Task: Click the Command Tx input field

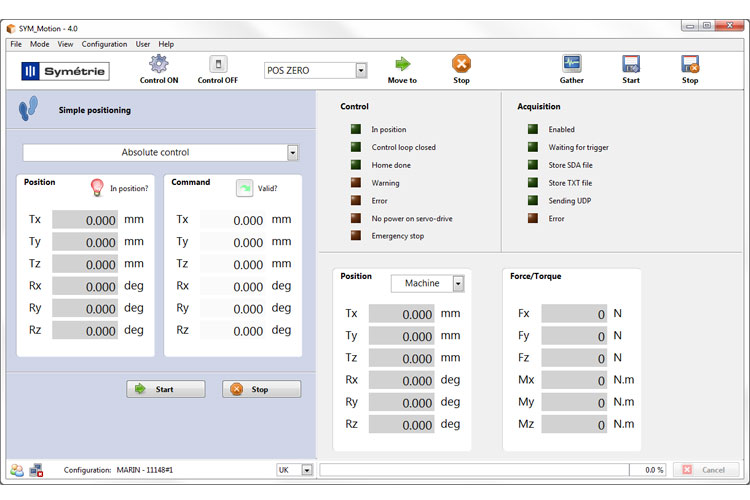Action: click(x=232, y=220)
